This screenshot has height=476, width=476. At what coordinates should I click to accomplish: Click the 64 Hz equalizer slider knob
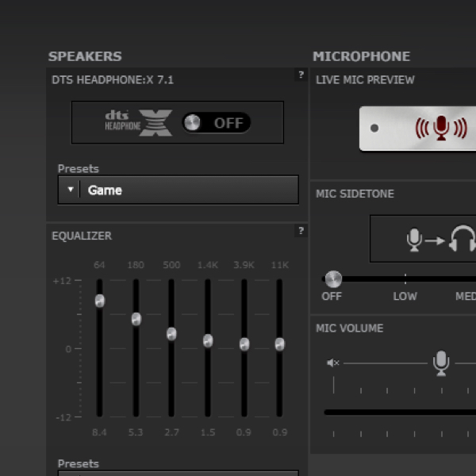(100, 301)
